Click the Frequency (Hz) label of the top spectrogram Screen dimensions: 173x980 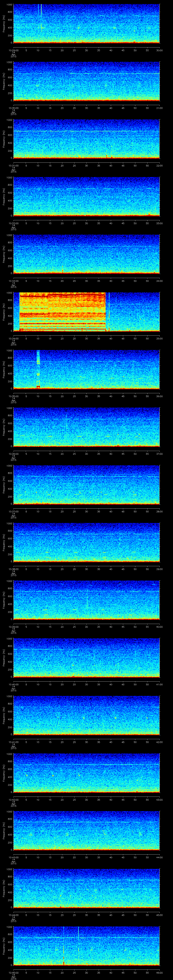[4, 24]
